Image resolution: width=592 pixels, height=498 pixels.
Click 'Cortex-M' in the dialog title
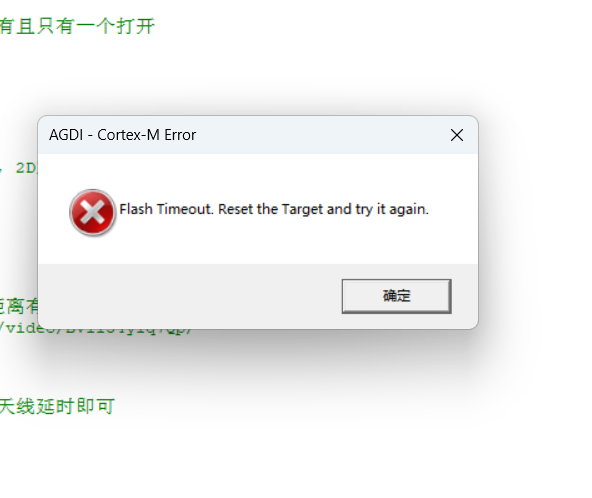(128, 135)
